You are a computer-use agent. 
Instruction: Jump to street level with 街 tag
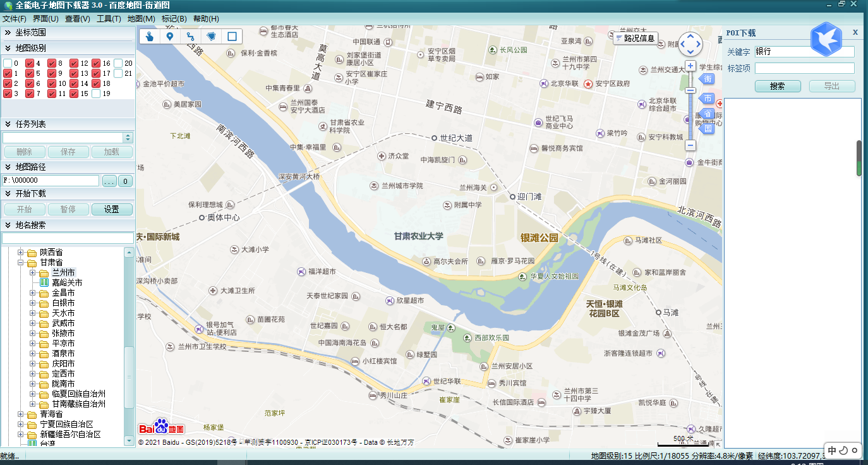coord(707,79)
